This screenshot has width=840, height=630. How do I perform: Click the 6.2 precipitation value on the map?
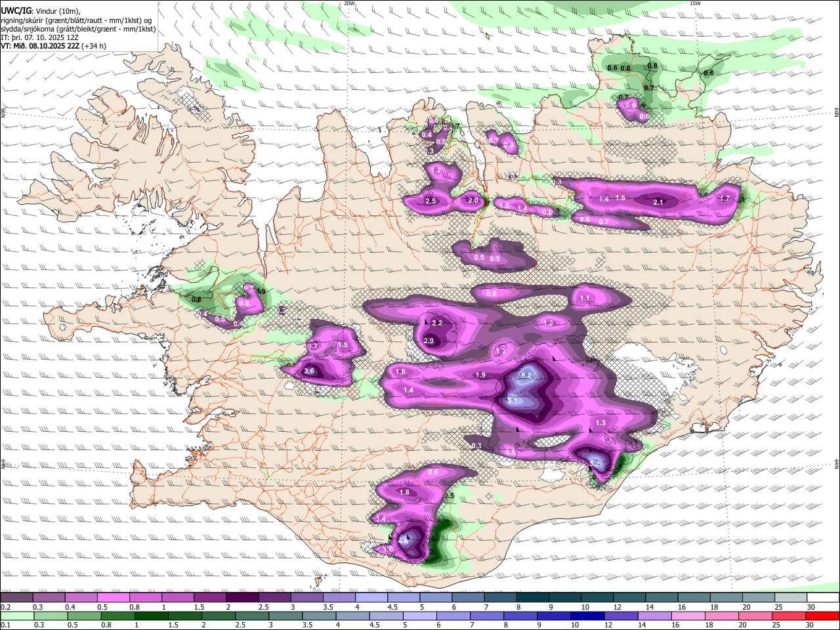526,375
